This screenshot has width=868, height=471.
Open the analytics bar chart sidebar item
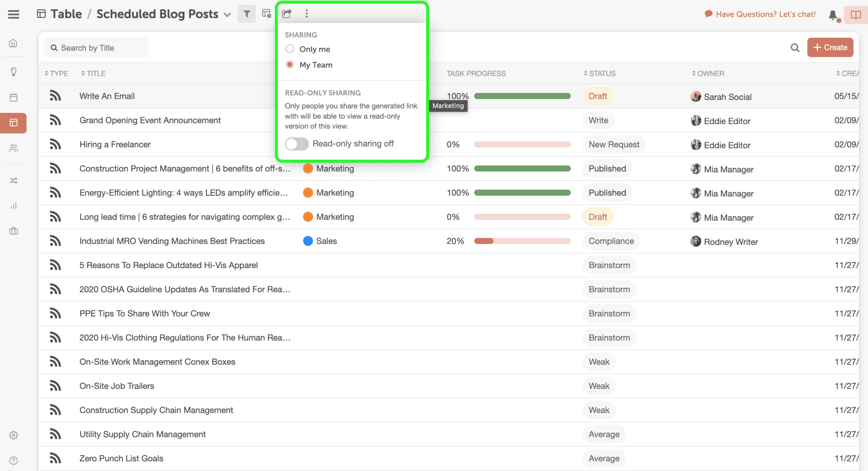(14, 206)
